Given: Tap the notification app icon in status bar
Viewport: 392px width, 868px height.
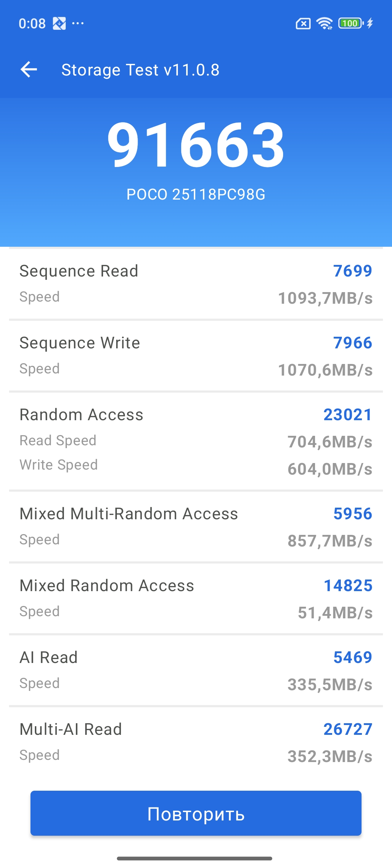Looking at the screenshot, I should tap(59, 24).
